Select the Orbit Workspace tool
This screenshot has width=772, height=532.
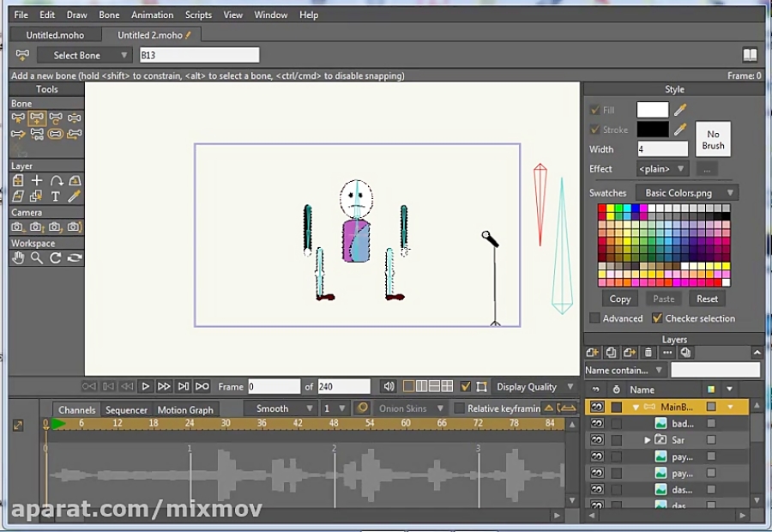tap(75, 257)
